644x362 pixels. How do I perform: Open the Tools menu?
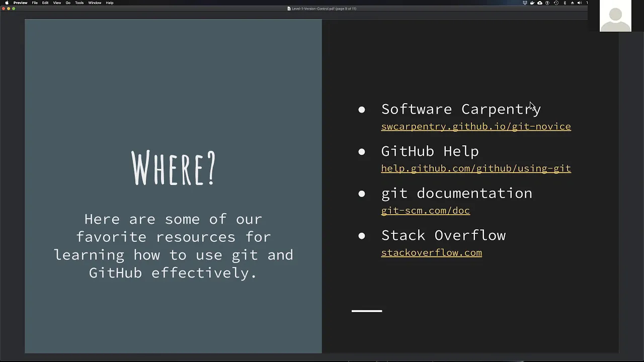79,3
